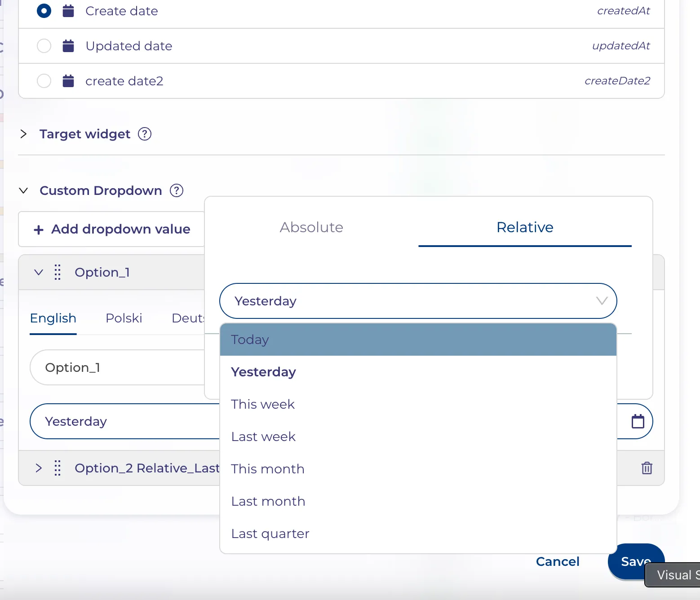This screenshot has height=600, width=700.
Task: Delete Option_2 with the trash icon
Action: point(647,468)
